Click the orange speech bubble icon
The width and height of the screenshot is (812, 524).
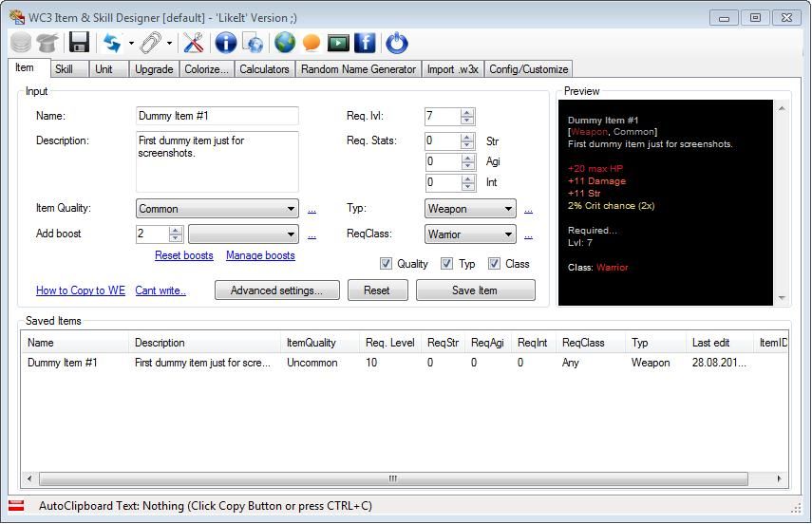(x=312, y=43)
